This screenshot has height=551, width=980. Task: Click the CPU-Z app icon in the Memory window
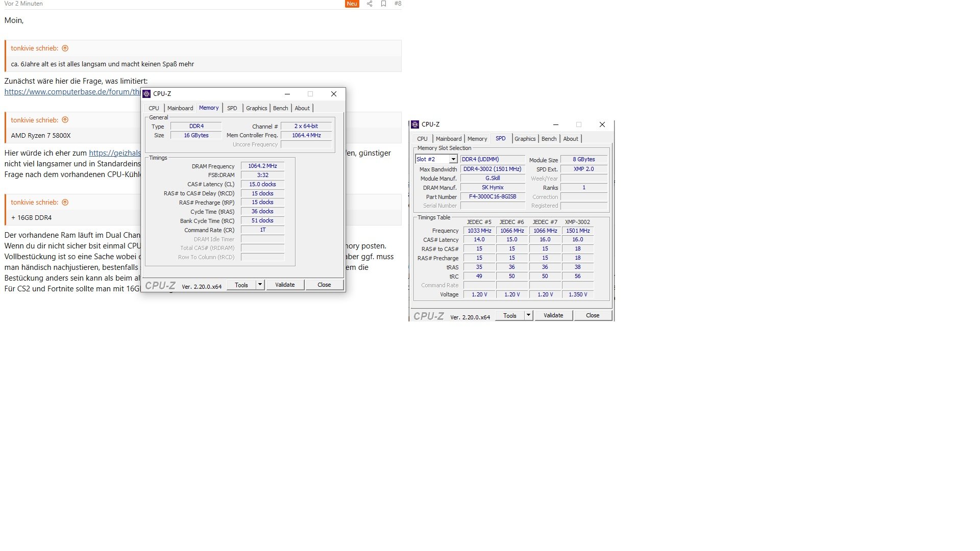pos(146,94)
